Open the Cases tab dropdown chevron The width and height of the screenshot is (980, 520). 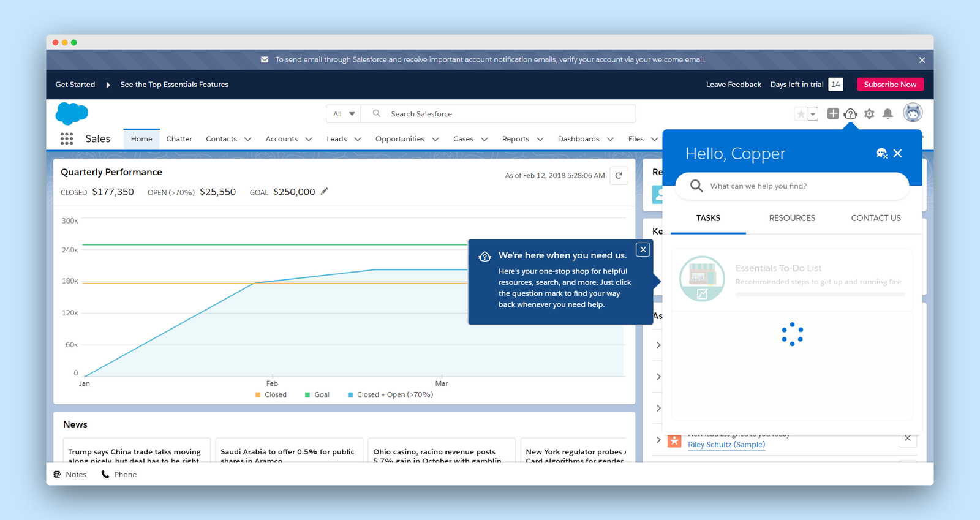(x=484, y=139)
